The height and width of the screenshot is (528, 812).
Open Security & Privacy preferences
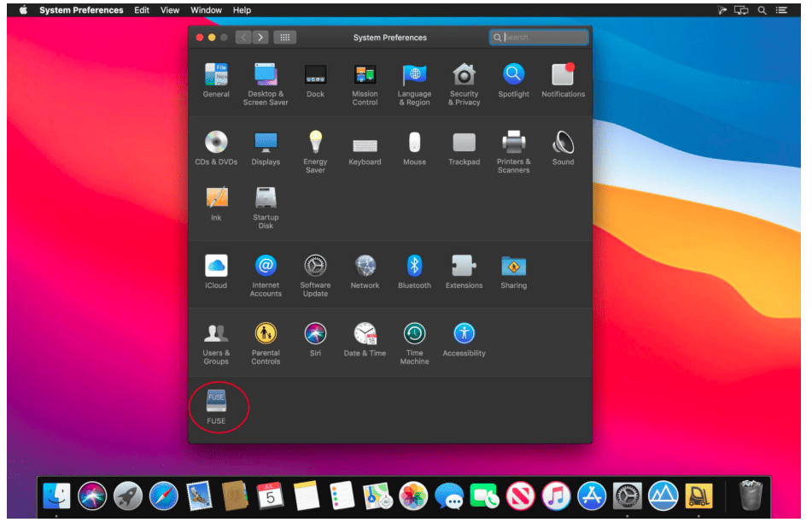click(464, 84)
